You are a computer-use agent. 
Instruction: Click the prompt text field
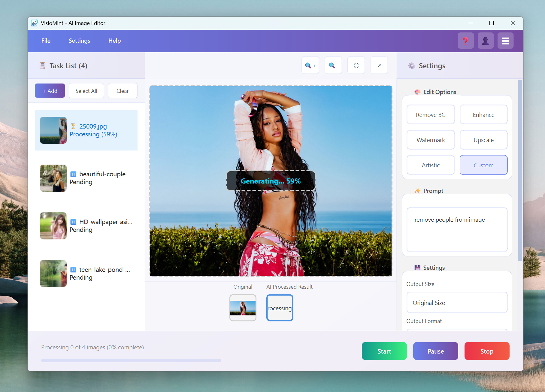(x=456, y=230)
